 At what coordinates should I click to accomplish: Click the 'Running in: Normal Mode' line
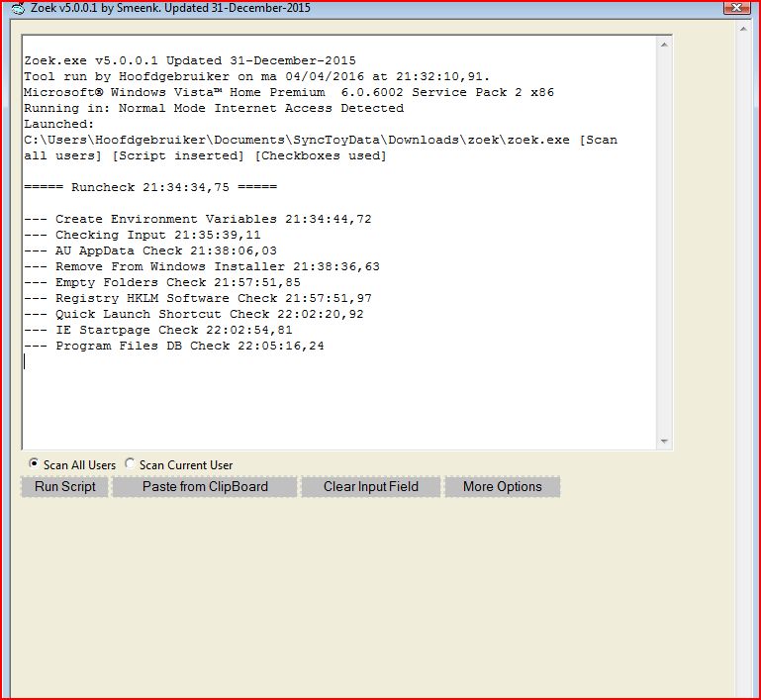coord(214,108)
